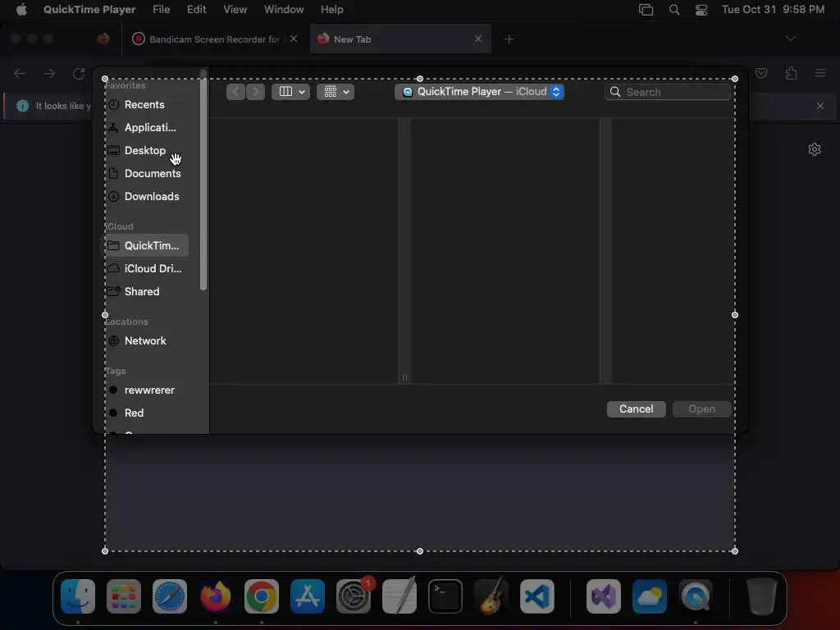Open App Store from the Dock
The width and height of the screenshot is (840, 630).
point(308,596)
